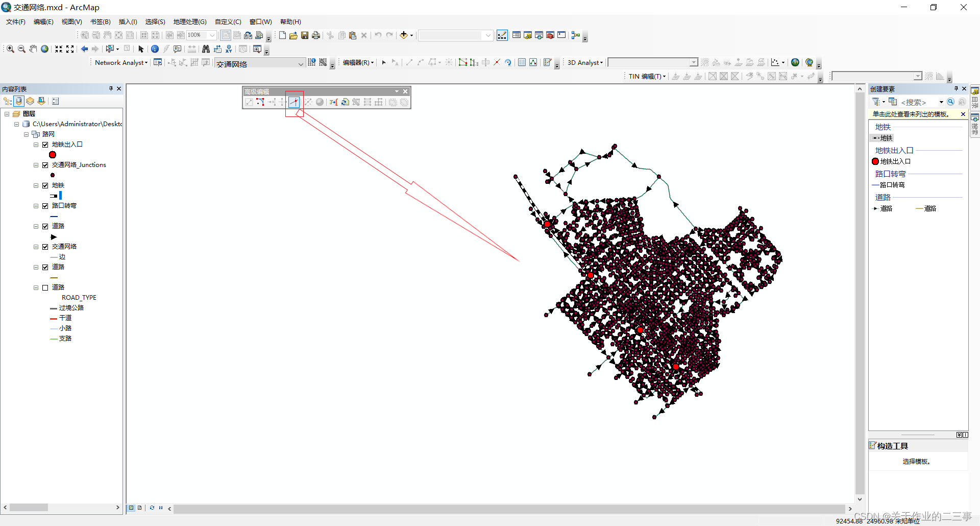Open the Network Analyst dropdown menu

pyautogui.click(x=121, y=62)
